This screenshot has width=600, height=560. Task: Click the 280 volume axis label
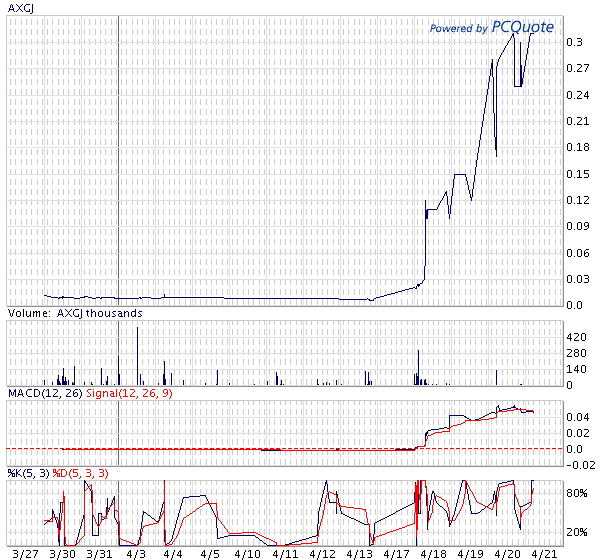[577, 353]
